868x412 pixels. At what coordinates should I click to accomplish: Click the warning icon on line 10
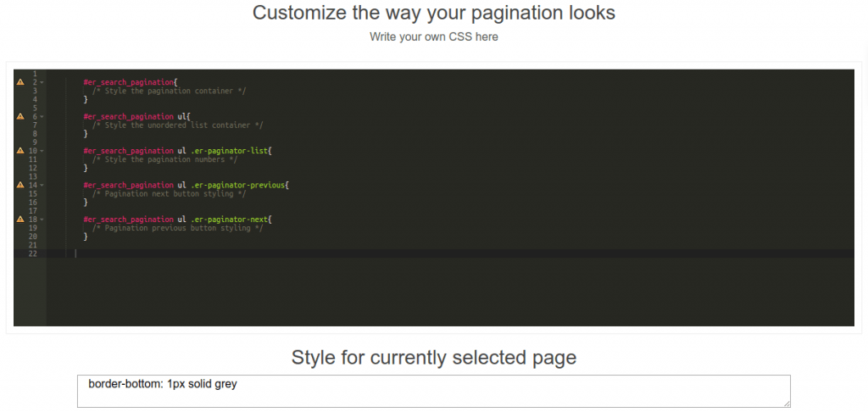20,151
